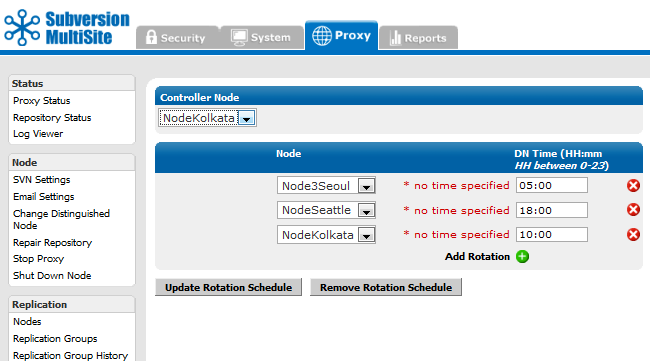Viewport: 650px width, 361px height.
Task: Open the Nodes replication link
Action: [27, 322]
